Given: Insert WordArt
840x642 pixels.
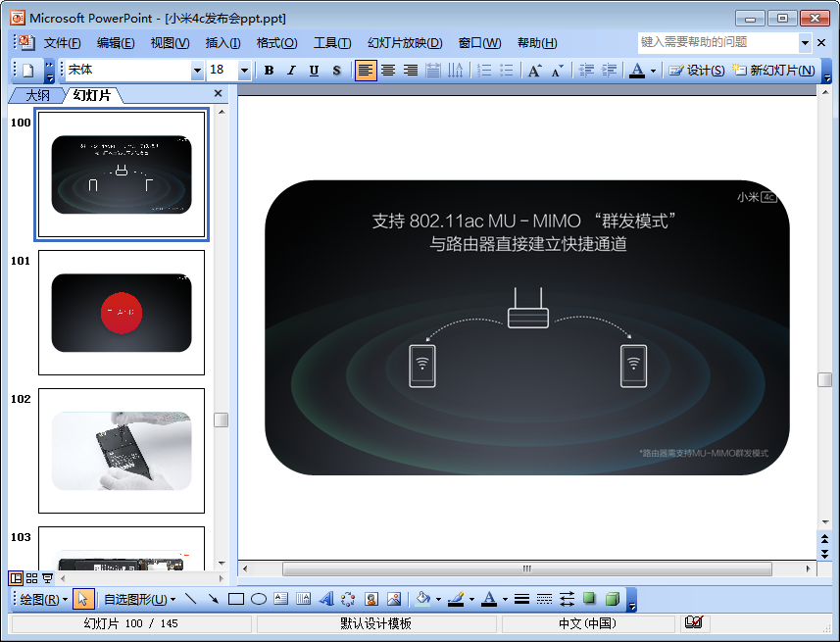Looking at the screenshot, I should [x=325, y=599].
